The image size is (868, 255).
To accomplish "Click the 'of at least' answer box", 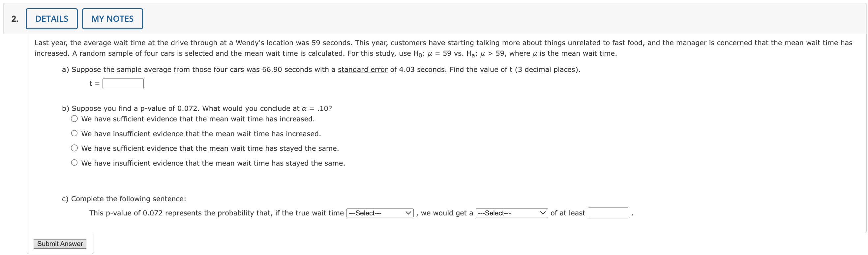I will [x=608, y=213].
